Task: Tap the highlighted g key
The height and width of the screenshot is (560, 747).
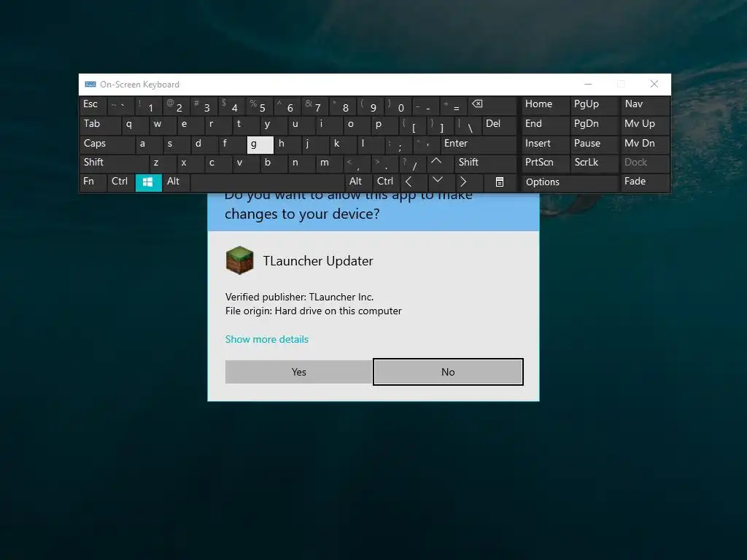Action: 260,145
